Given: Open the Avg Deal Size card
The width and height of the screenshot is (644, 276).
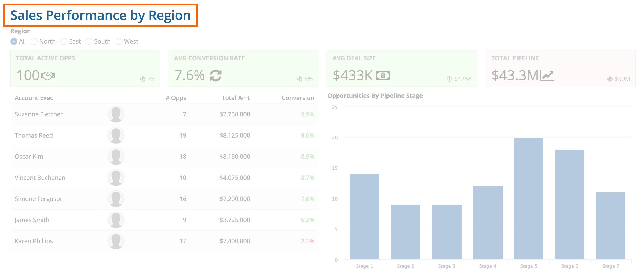Looking at the screenshot, I should click(x=402, y=69).
